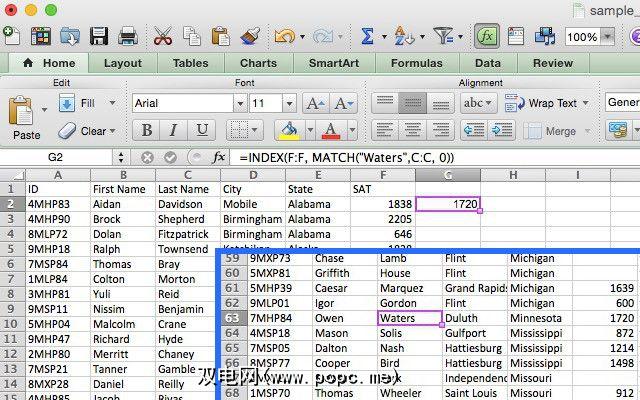Toggle italic formatting

click(x=173, y=131)
